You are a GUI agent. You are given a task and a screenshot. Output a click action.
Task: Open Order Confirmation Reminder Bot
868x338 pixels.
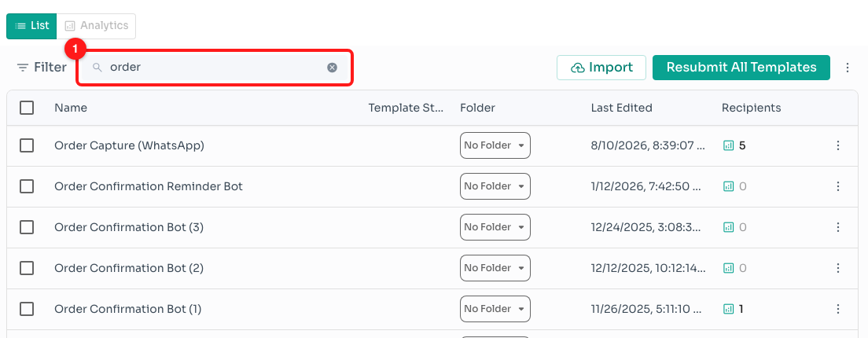[x=149, y=186]
